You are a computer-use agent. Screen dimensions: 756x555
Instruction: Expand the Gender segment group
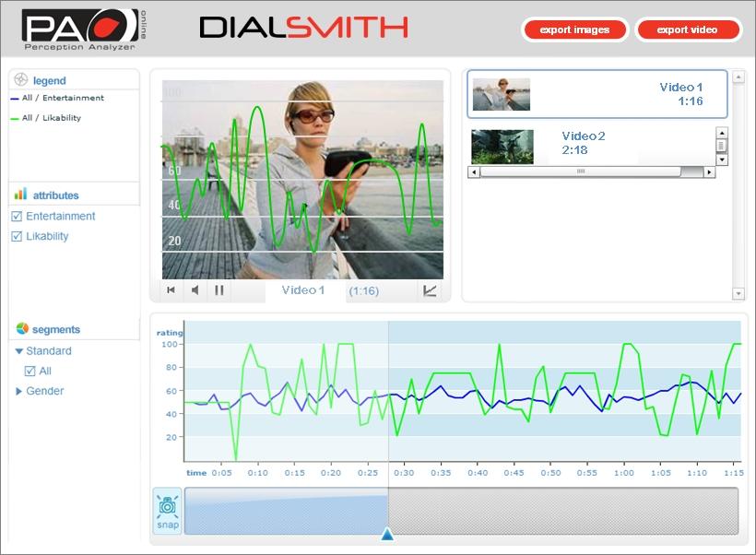19,391
